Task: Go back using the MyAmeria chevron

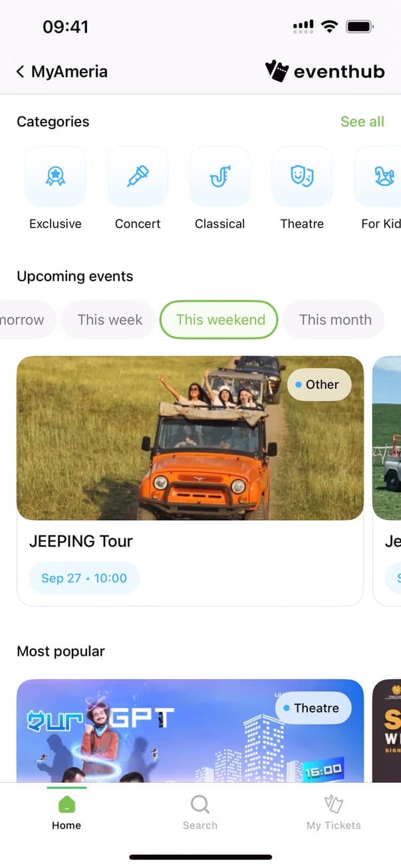Action: point(21,72)
